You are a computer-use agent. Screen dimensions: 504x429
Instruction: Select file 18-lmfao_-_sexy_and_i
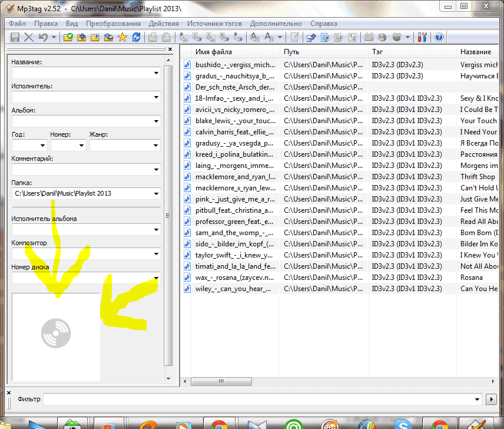(x=234, y=98)
